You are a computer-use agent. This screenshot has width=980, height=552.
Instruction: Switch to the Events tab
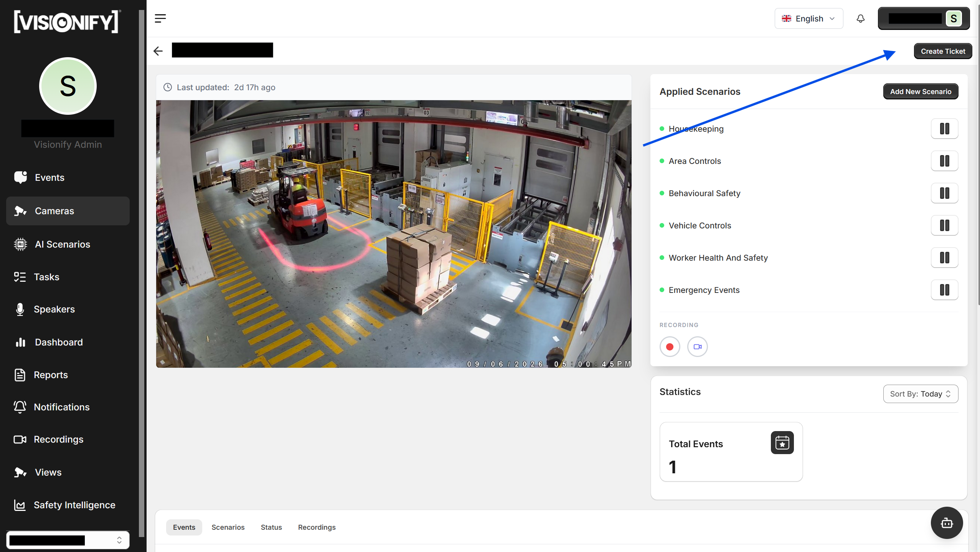pos(184,527)
